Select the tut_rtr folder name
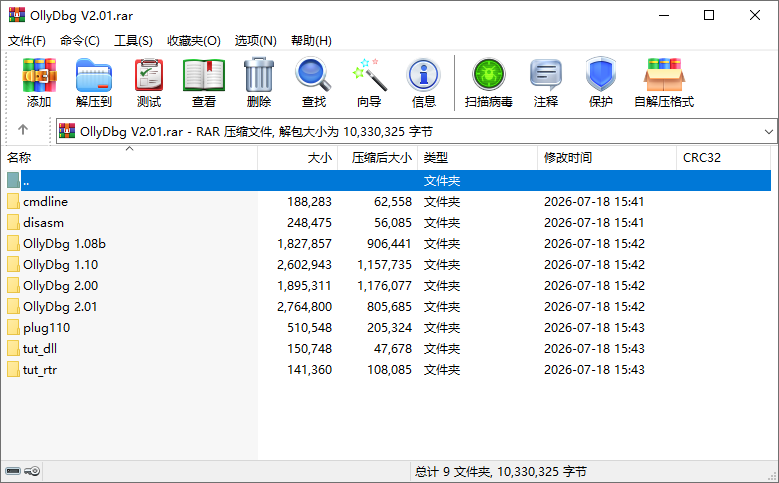The height and width of the screenshot is (483, 779). pyautogui.click(x=40, y=370)
